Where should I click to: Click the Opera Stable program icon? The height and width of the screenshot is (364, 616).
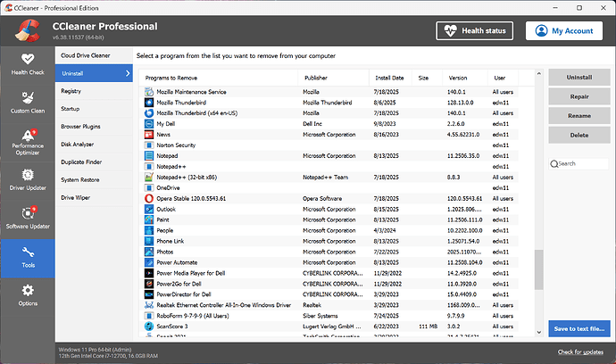[x=149, y=197]
